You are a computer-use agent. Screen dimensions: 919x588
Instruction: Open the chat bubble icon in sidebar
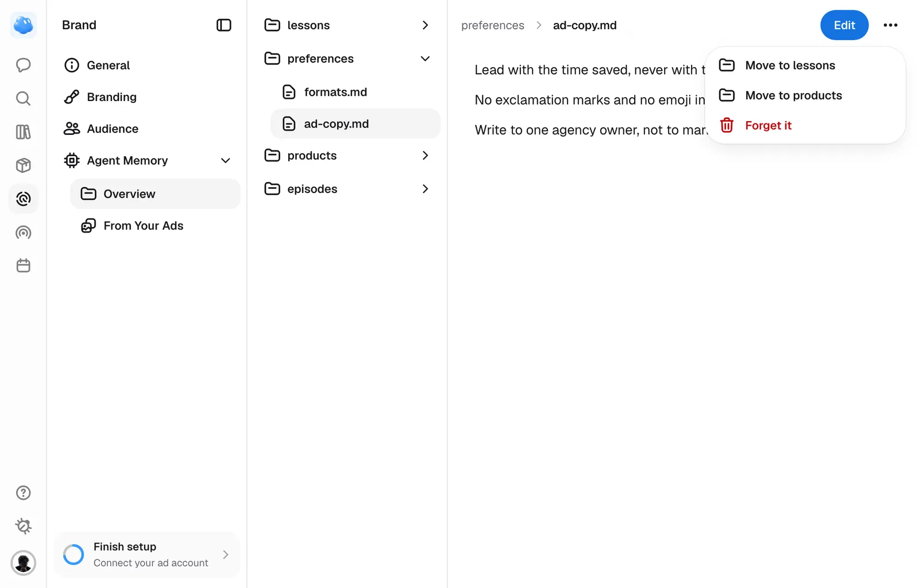[x=23, y=65]
